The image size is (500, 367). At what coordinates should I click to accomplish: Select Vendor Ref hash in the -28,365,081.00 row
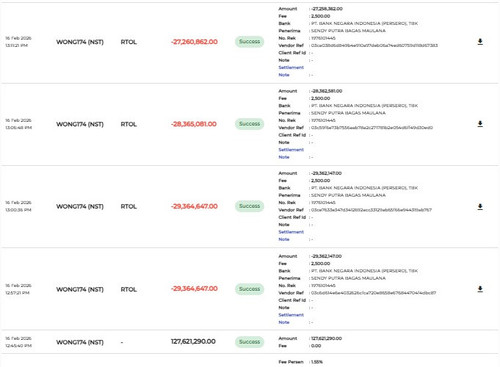[x=372, y=128]
